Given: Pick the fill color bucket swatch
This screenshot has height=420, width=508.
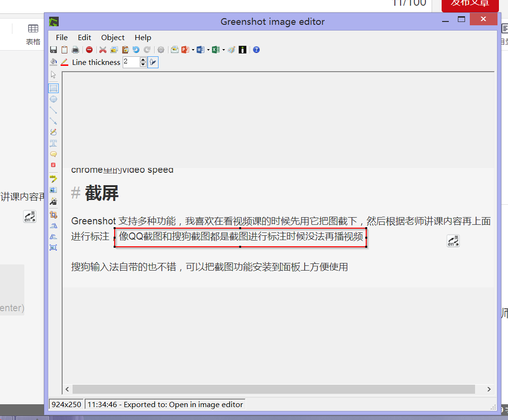Looking at the screenshot, I should [x=53, y=62].
